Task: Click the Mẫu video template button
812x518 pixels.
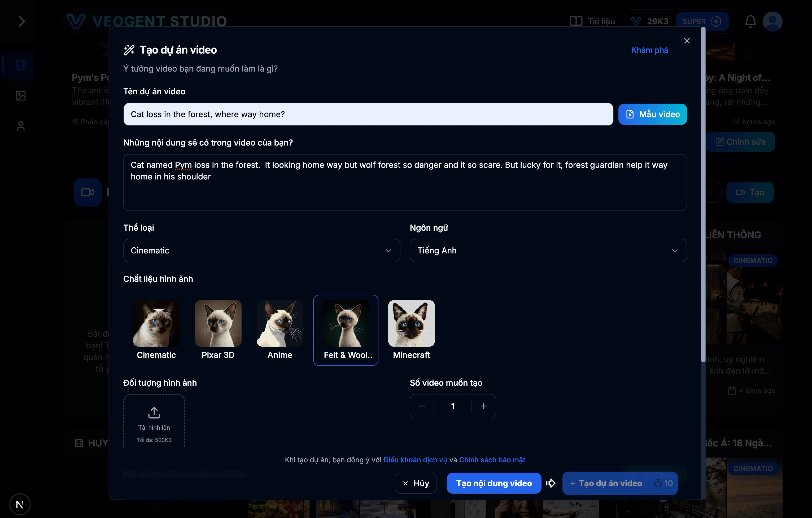Action: [x=652, y=114]
